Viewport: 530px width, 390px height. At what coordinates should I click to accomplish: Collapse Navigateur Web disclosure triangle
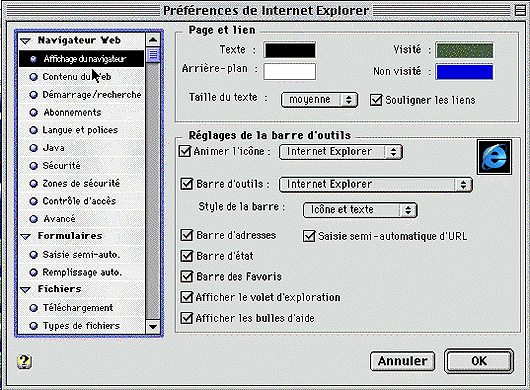(26, 41)
